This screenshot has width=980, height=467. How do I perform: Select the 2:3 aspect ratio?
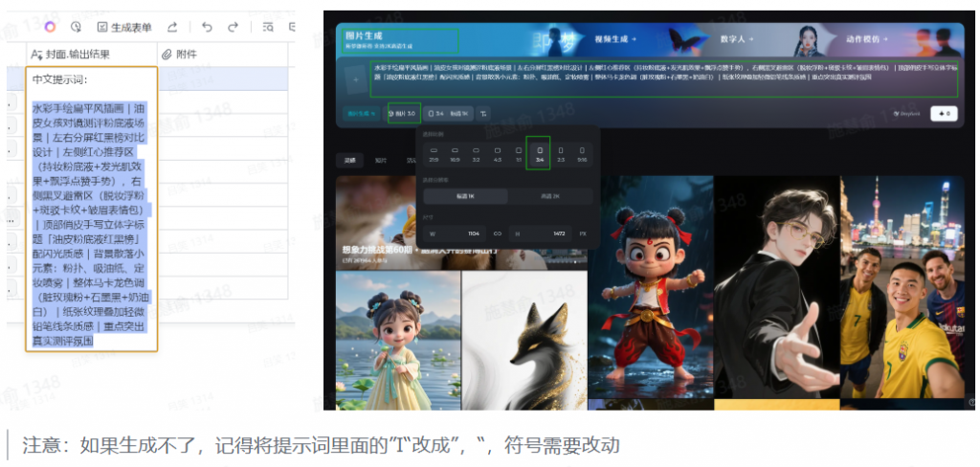(x=561, y=154)
